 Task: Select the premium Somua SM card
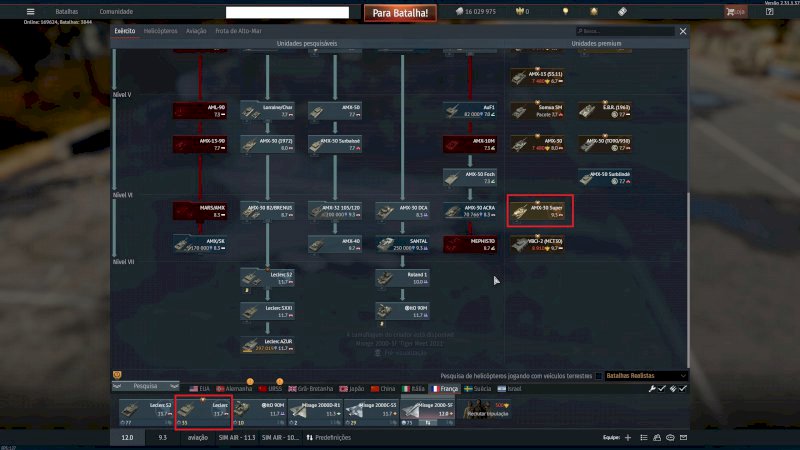538,111
